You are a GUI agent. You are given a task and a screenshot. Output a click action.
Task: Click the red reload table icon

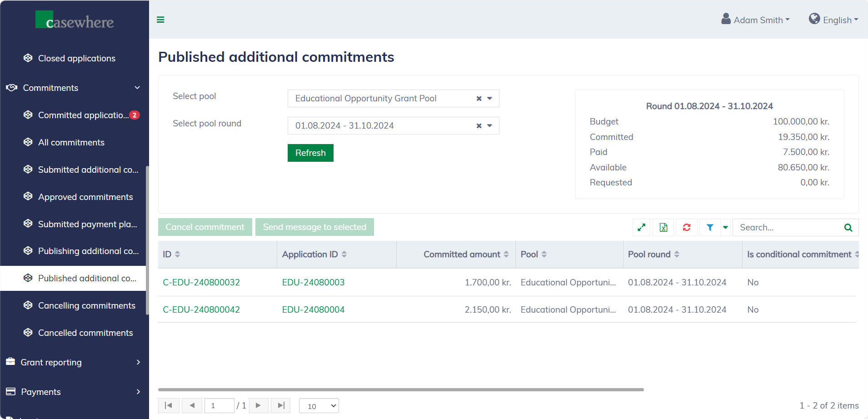click(x=686, y=227)
